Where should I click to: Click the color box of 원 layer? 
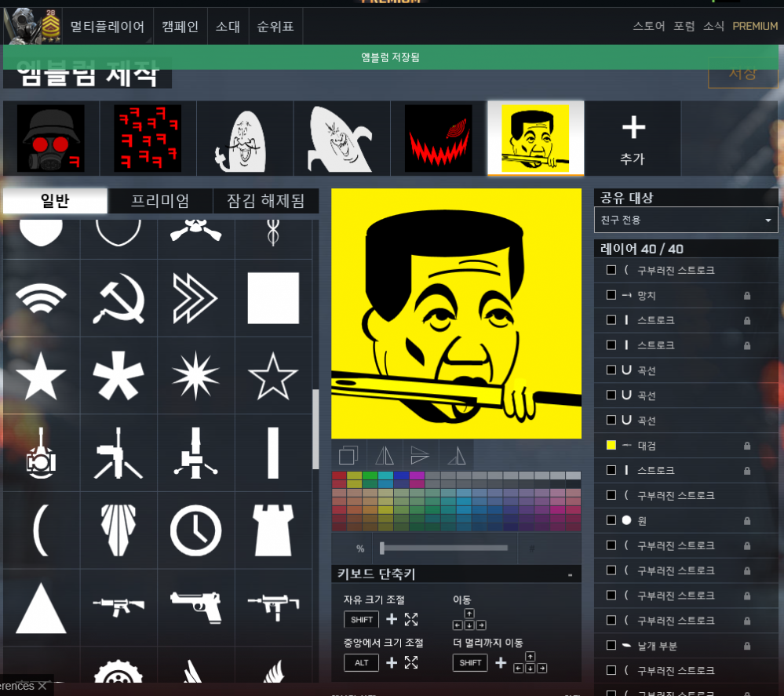click(611, 520)
